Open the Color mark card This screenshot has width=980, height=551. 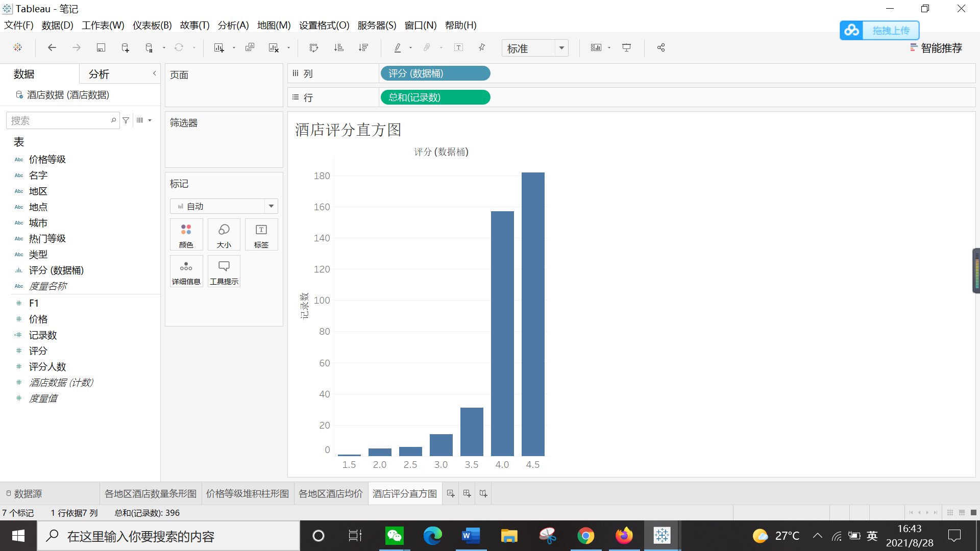point(186,234)
